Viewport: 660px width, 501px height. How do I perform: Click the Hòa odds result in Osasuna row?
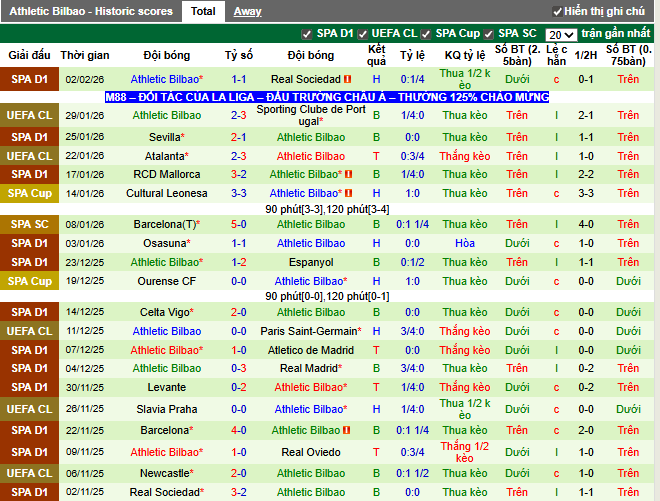coord(465,243)
